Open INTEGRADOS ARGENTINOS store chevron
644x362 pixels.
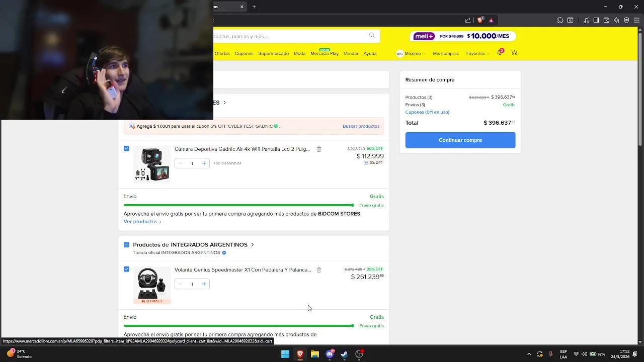pos(252,245)
